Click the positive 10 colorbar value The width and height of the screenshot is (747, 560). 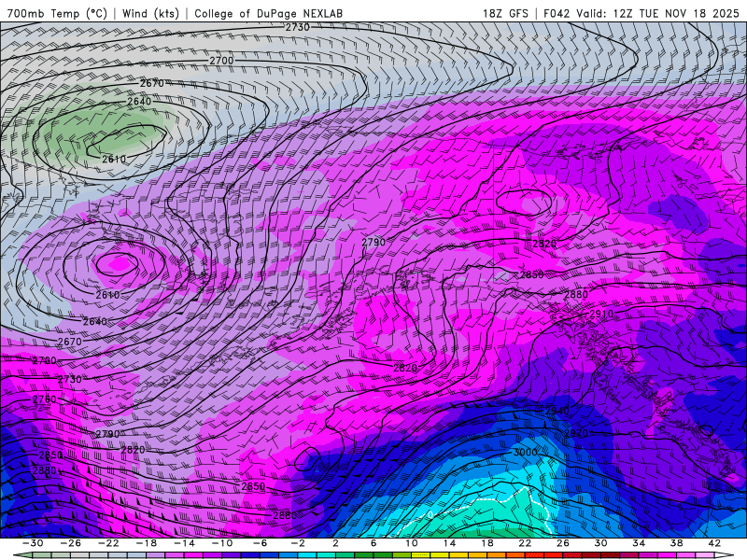click(411, 543)
